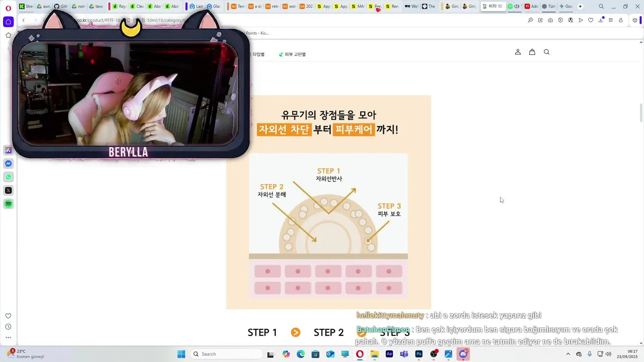This screenshot has height=362, width=644.
Task: Open Aria AI icon in Opera sidebar
Action: [x=8, y=150]
